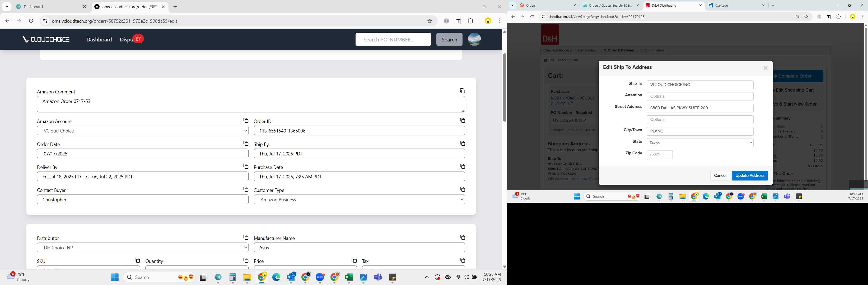Open the State dropdown showing Texas
The image size is (868, 285).
click(700, 143)
